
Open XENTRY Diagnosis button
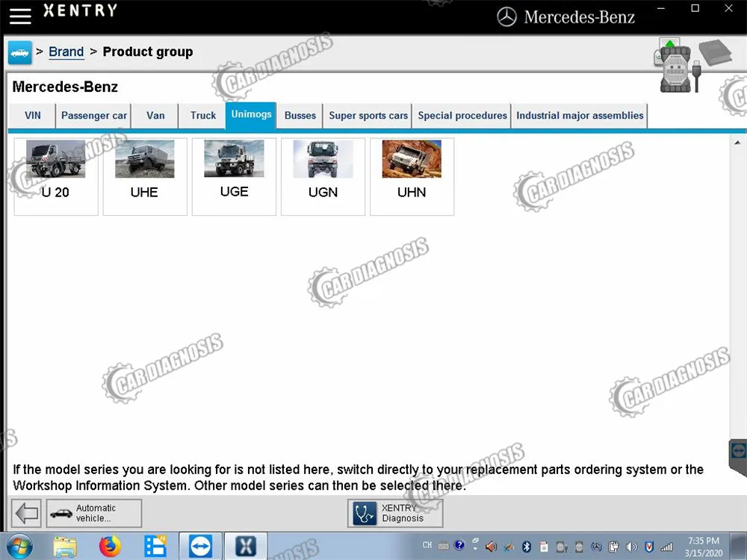(395, 514)
